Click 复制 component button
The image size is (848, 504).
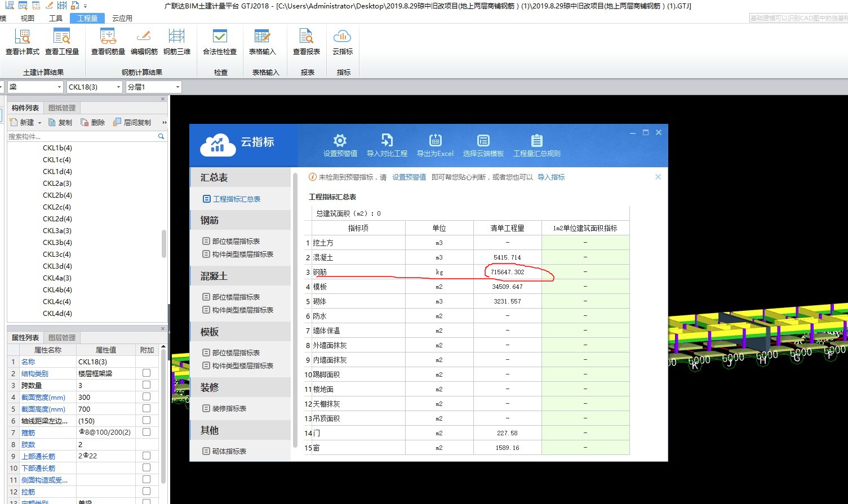click(x=60, y=122)
